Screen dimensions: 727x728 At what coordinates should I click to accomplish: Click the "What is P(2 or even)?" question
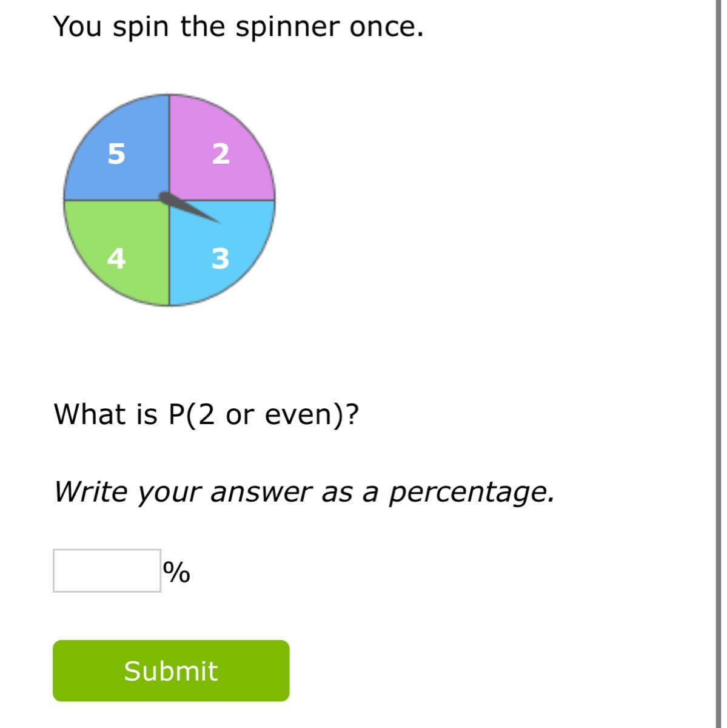click(207, 415)
